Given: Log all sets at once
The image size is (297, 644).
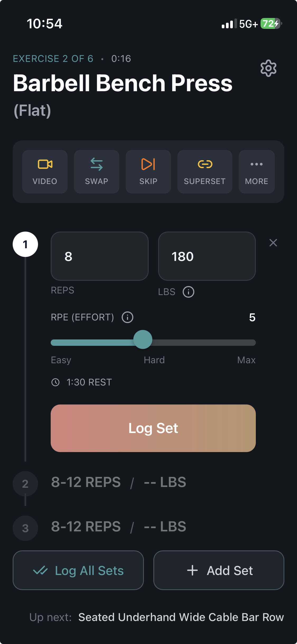Looking at the screenshot, I should point(78,570).
